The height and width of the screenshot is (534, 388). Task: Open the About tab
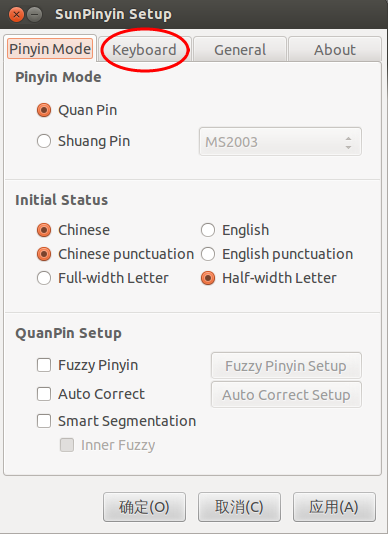click(335, 50)
